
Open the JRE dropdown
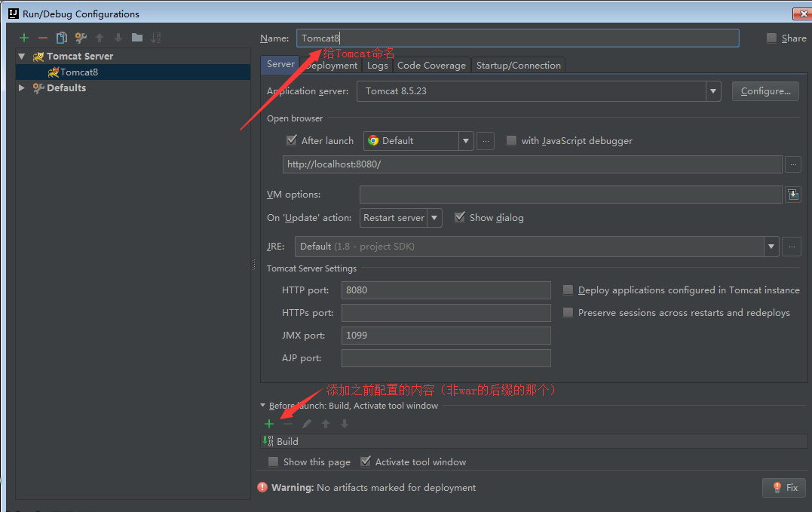point(771,247)
